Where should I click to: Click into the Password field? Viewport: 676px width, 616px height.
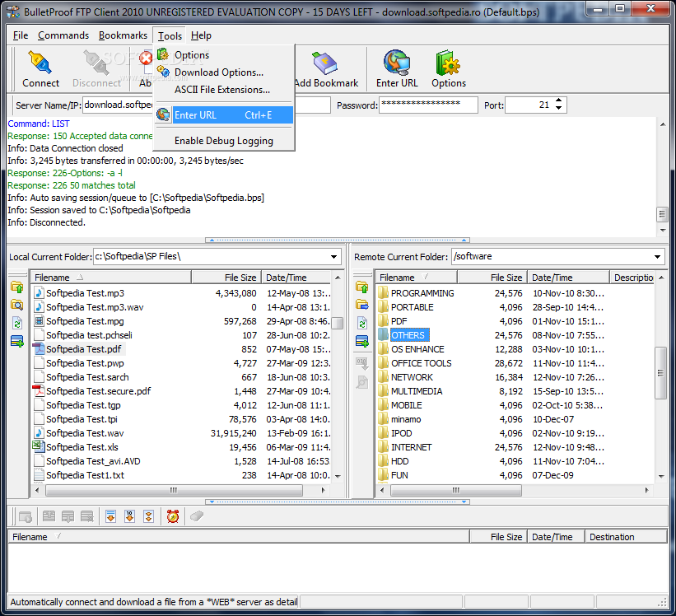[428, 105]
